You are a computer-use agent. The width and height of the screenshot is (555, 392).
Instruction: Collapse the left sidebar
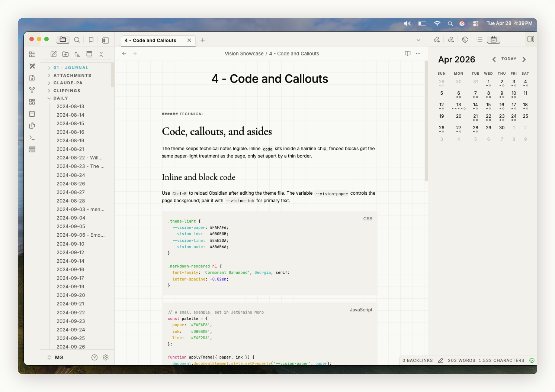coord(106,40)
